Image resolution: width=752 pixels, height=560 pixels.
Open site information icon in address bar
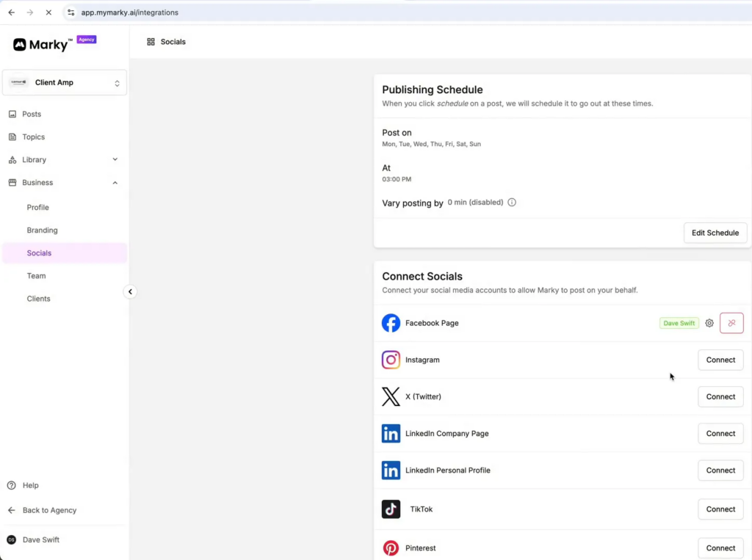71,12
